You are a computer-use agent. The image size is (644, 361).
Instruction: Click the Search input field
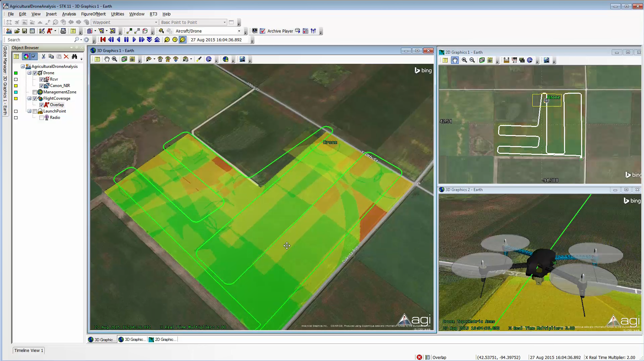[40, 40]
